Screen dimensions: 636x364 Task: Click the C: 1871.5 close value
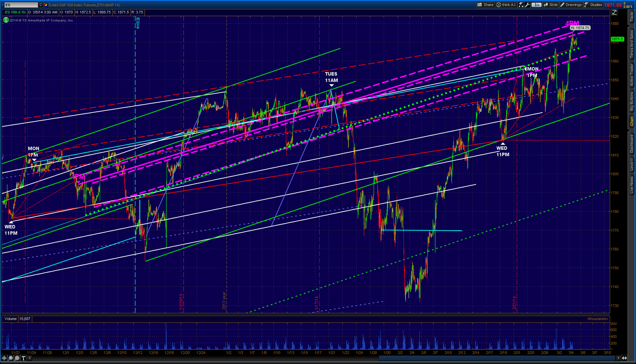(121, 12)
